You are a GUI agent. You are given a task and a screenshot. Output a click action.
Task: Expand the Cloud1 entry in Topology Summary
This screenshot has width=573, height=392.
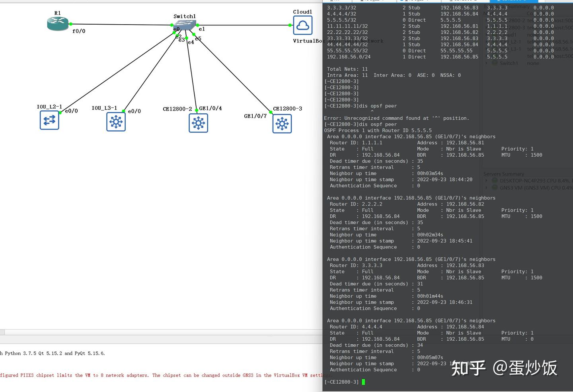[x=486, y=35]
